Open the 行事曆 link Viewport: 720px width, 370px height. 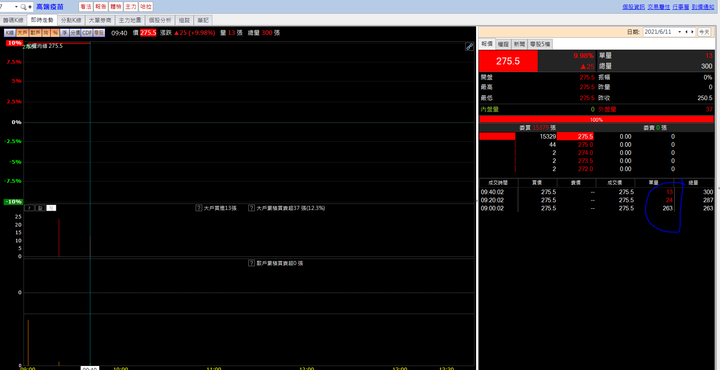pyautogui.click(x=681, y=6)
